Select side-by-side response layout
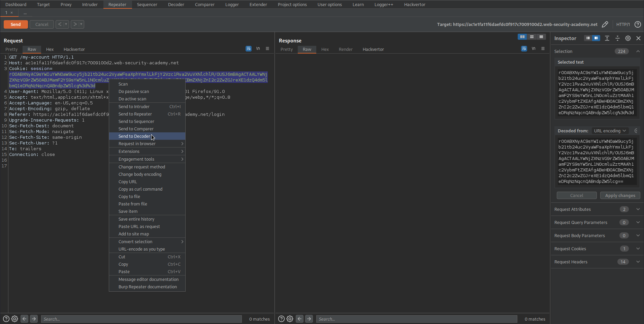 coord(522,37)
